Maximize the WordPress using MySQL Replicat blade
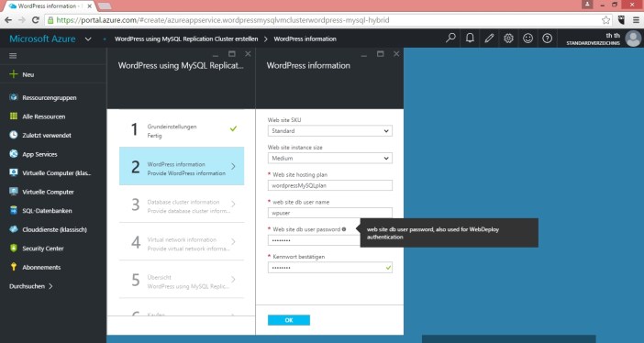644x343 pixels. click(232, 54)
